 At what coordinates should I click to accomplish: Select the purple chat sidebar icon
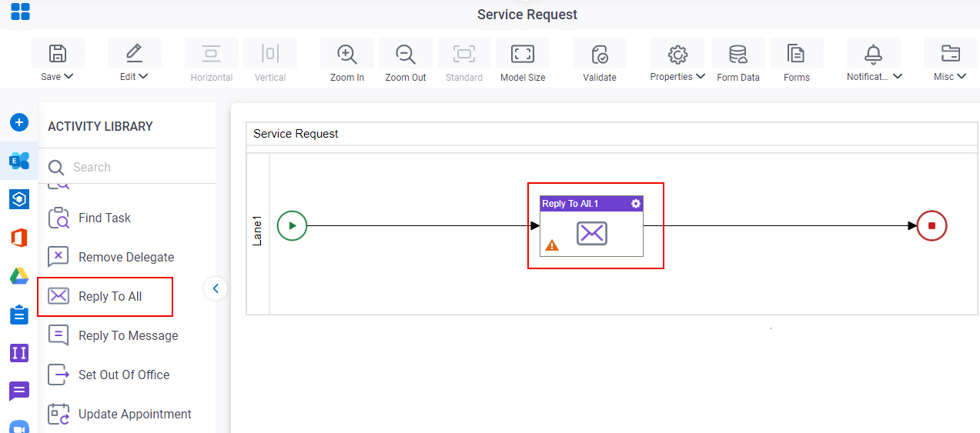19,391
